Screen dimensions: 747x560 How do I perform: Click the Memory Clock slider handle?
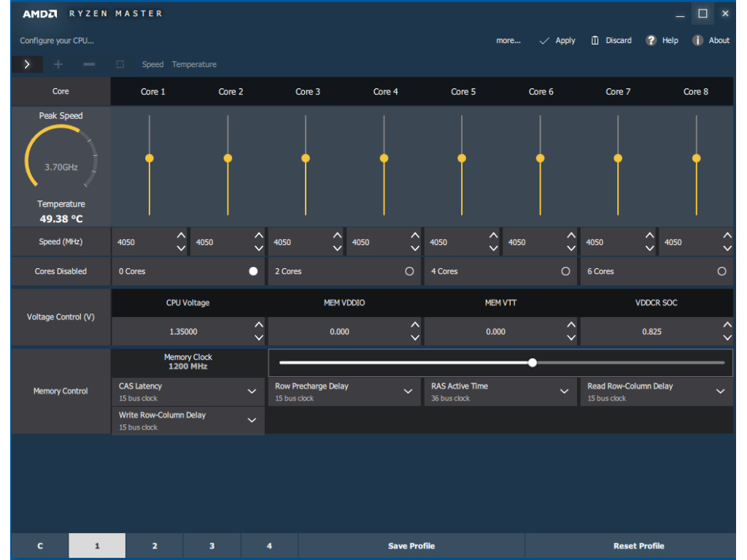click(x=533, y=363)
